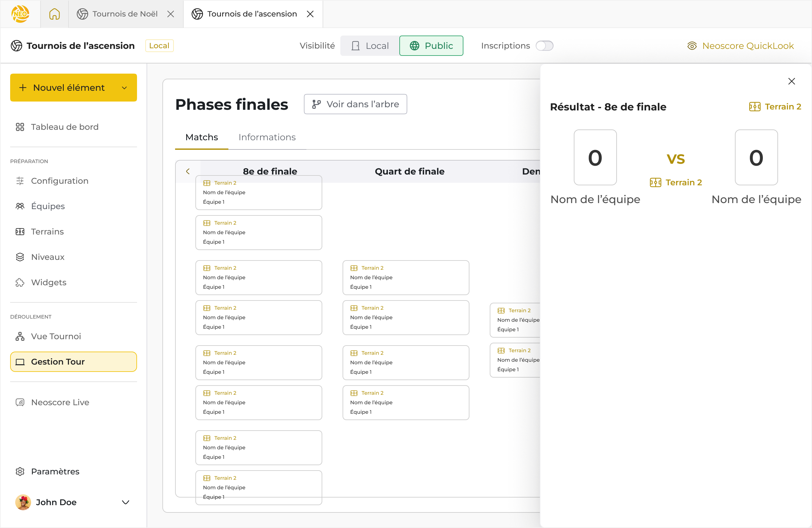The height and width of the screenshot is (528, 812).
Task: Close the Résultat panel
Action: 791,81
